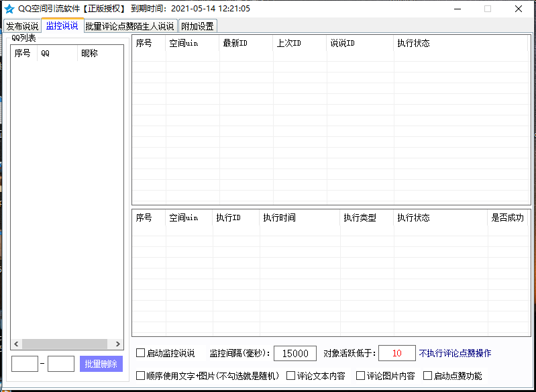Image resolution: width=536 pixels, height=392 pixels.
Task: Click the 批量删除 button
Action: pyautogui.click(x=101, y=364)
